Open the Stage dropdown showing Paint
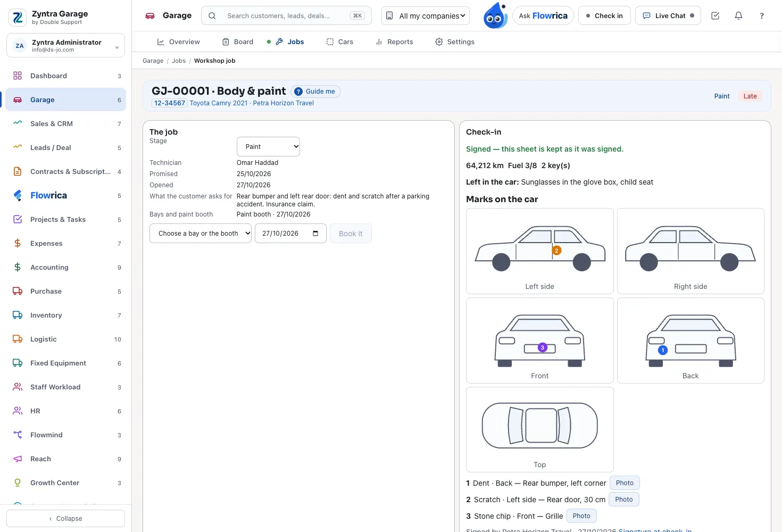 coord(268,147)
